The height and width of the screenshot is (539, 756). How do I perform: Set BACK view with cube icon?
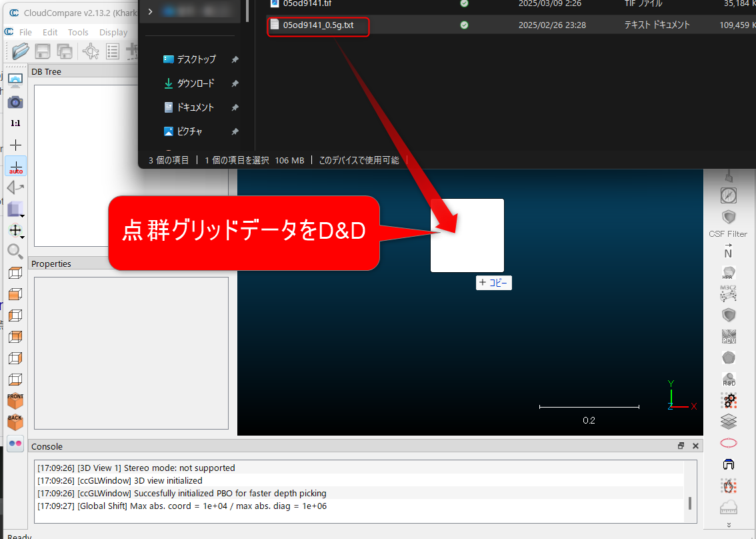point(15,422)
